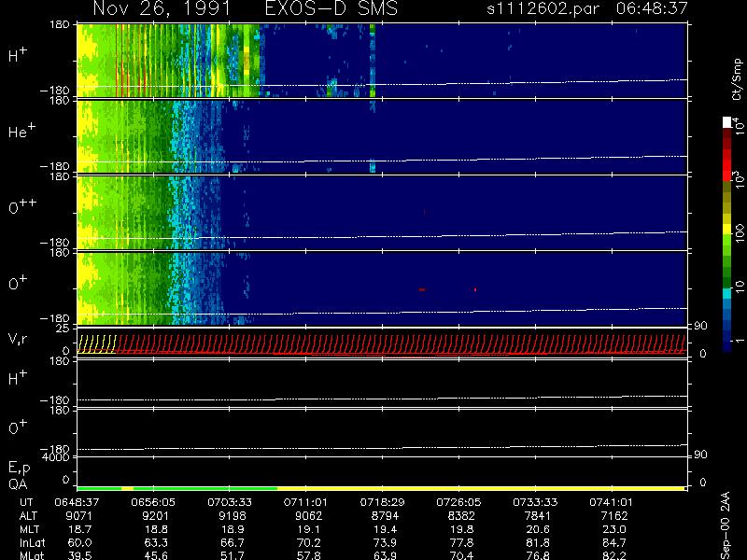The height and width of the screenshot is (560, 747).
Task: Select UT tick label "0733:33"
Action: pyautogui.click(x=535, y=502)
